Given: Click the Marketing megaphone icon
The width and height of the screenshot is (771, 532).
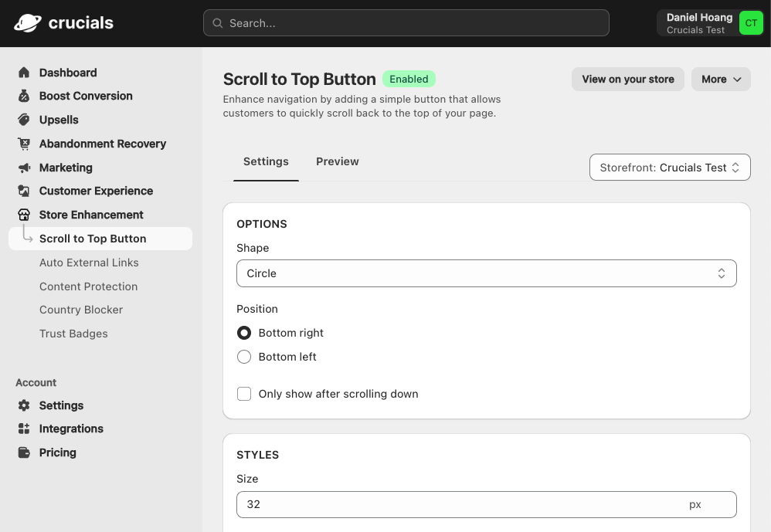Looking at the screenshot, I should point(24,168).
